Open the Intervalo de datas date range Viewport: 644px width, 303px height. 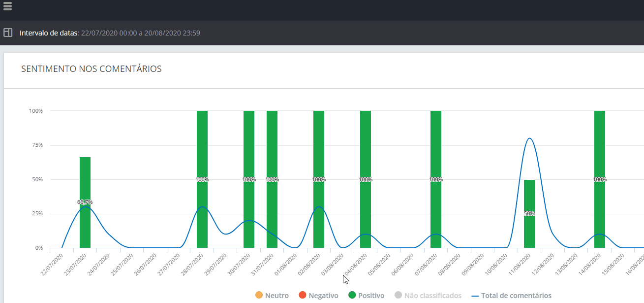point(110,33)
